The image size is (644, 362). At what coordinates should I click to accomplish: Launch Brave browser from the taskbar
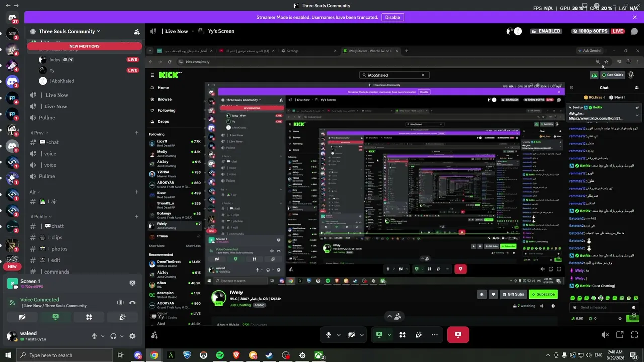[236, 355]
